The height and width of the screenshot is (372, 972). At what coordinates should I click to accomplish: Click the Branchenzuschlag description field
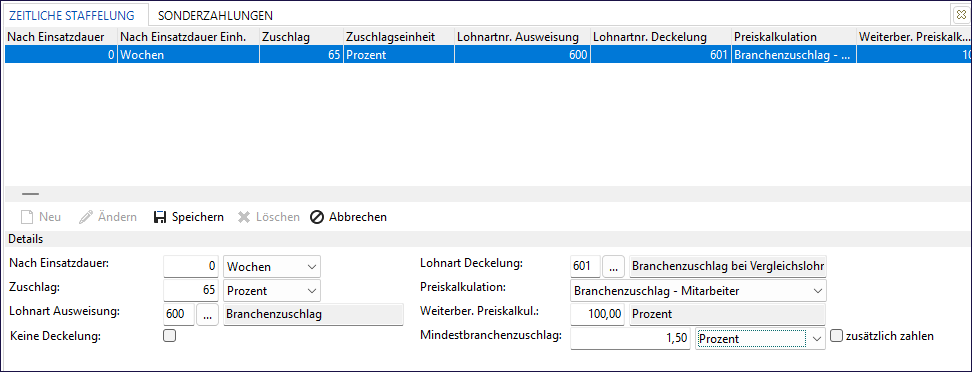point(313,315)
